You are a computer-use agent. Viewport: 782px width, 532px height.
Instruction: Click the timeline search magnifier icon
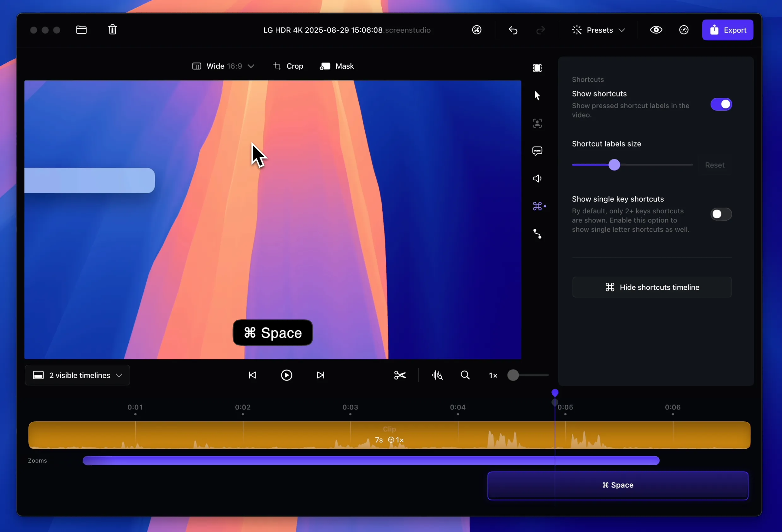[x=465, y=375]
